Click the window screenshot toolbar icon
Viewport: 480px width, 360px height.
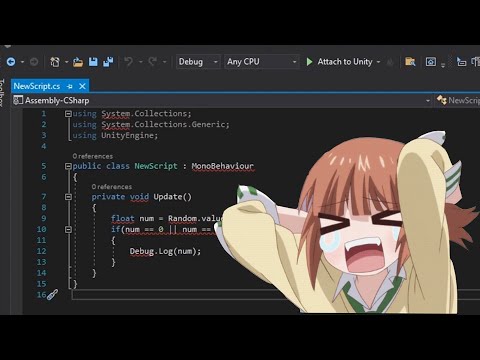pos(431,62)
